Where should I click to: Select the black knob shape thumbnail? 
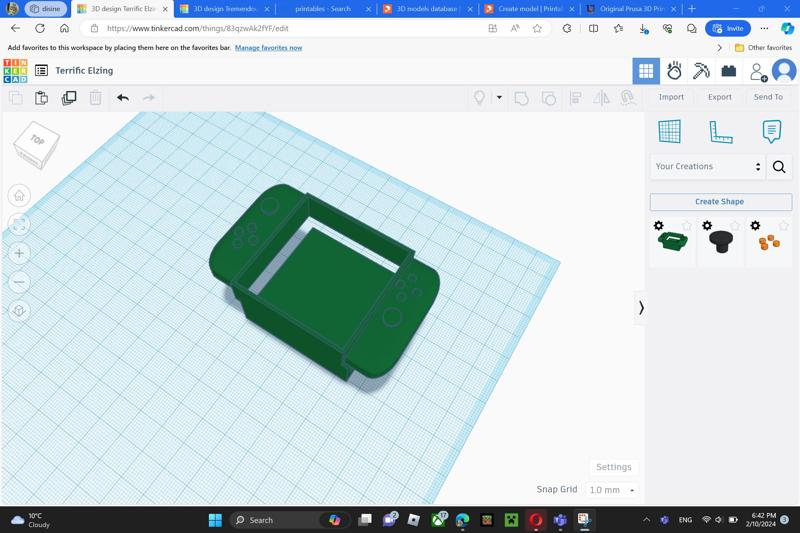point(720,241)
